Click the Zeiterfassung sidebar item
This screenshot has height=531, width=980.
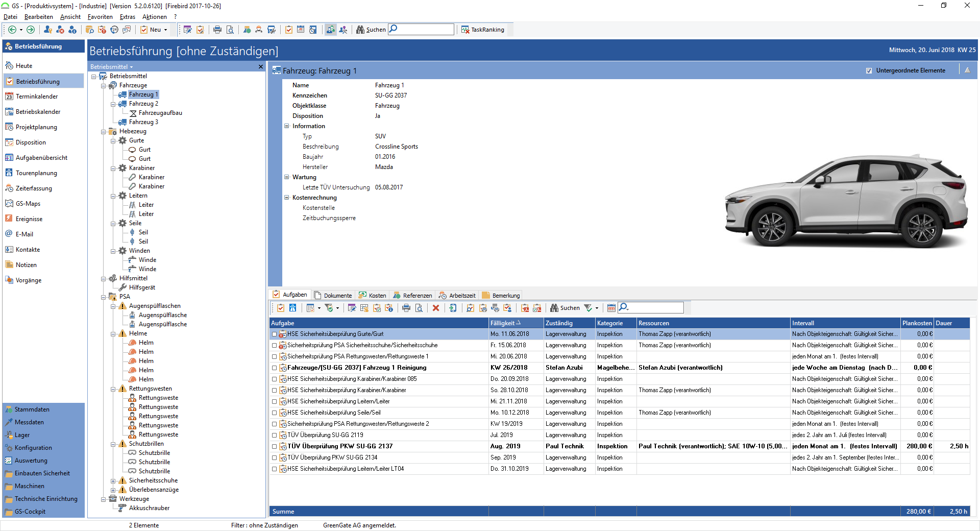(34, 188)
